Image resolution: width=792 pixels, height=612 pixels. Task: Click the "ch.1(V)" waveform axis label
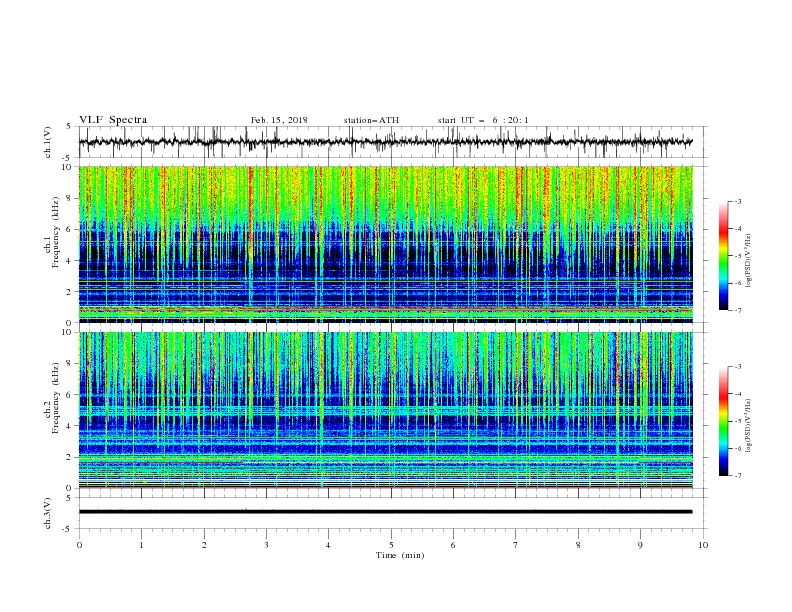pyautogui.click(x=48, y=142)
